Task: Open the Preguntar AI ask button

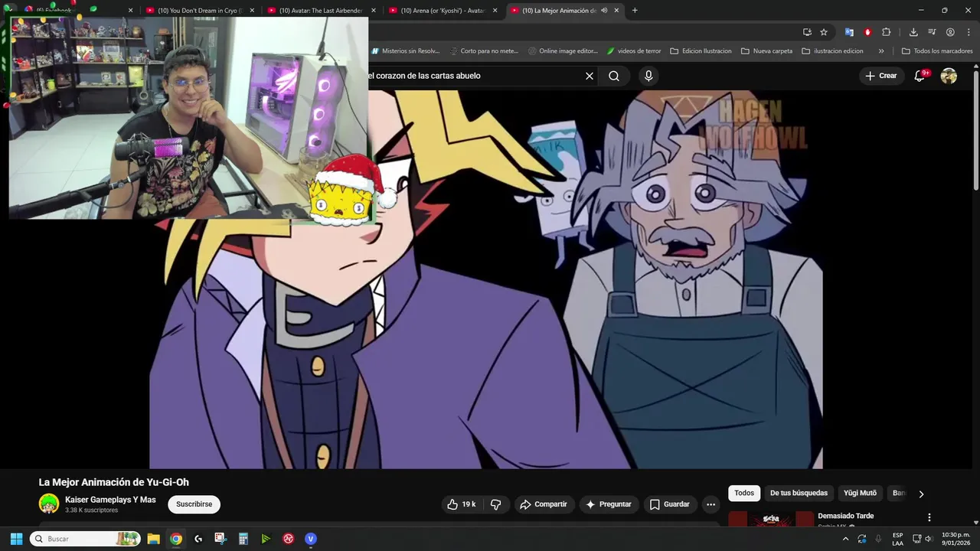Action: click(x=609, y=504)
